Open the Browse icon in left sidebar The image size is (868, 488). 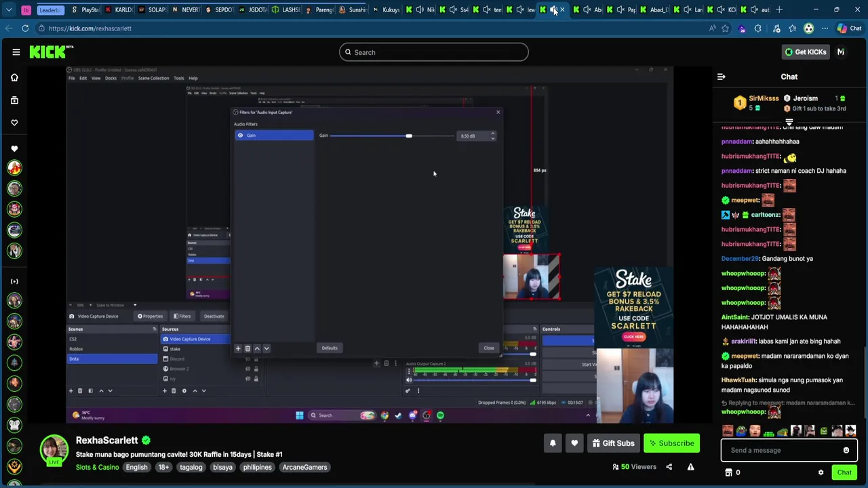(x=14, y=100)
